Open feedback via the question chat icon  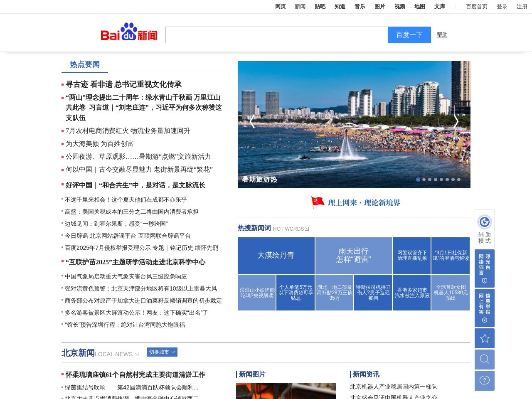(x=485, y=380)
